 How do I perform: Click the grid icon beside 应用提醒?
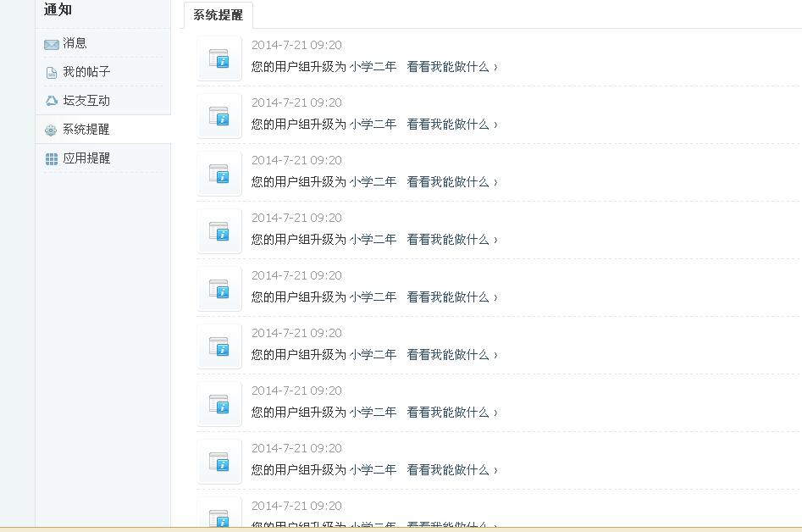point(52,159)
